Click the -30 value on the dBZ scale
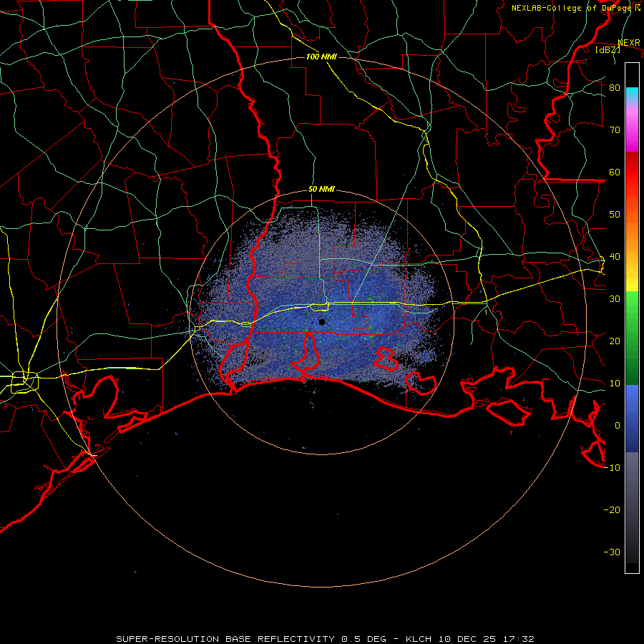644x644 pixels. (612, 552)
